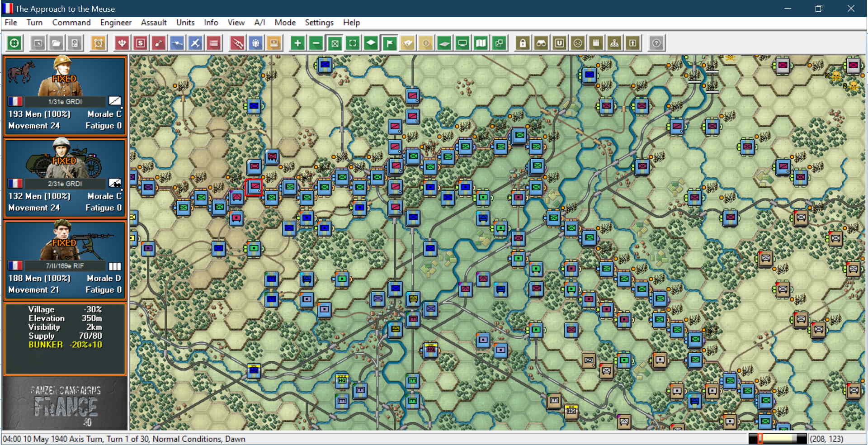Toggle the binoculars visibility icon
This screenshot has width=868, height=445.
point(541,43)
